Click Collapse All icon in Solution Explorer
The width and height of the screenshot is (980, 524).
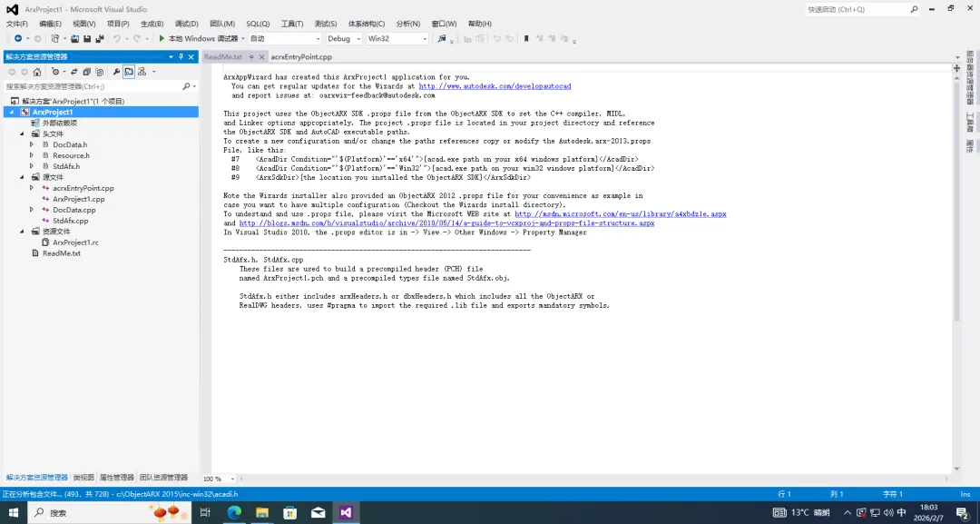pyautogui.click(x=87, y=72)
